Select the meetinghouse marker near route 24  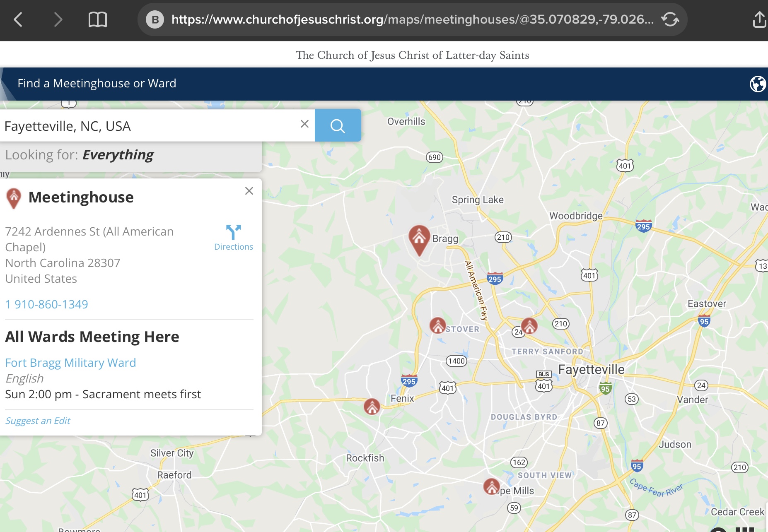[529, 326]
